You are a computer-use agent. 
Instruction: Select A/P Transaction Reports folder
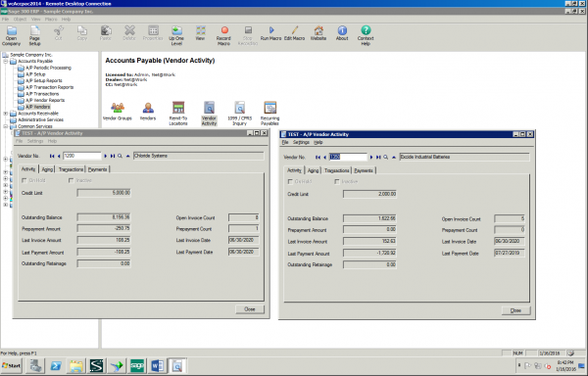point(50,87)
